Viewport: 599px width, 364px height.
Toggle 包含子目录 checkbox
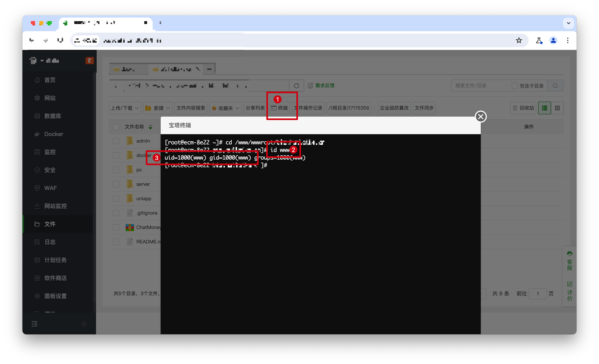515,86
